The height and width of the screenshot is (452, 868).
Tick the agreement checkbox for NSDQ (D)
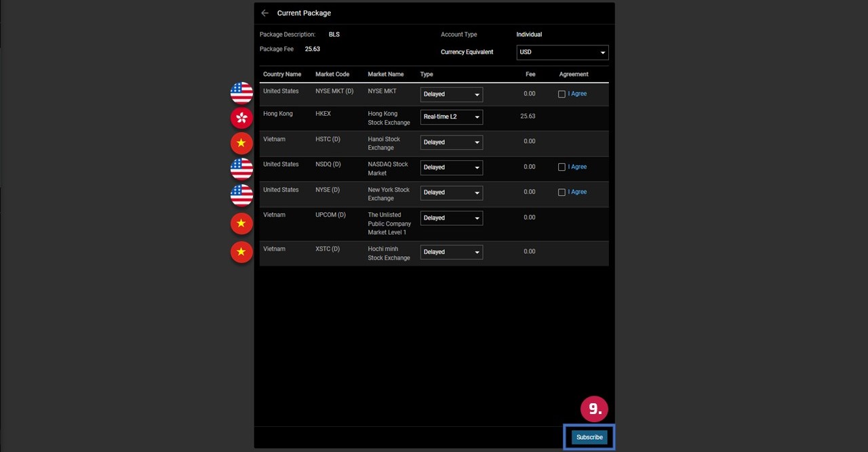(561, 167)
